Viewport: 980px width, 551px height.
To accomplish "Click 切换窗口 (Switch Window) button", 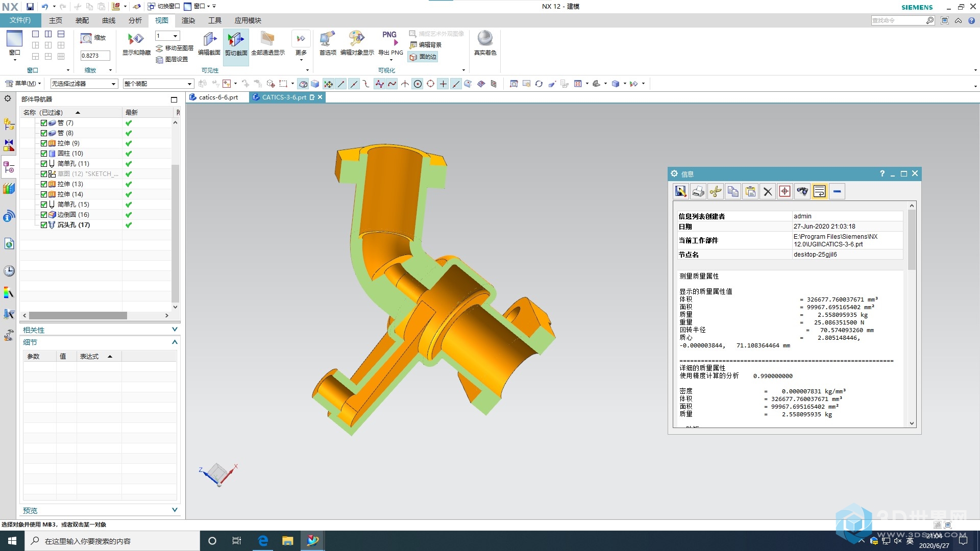I will [x=164, y=7].
